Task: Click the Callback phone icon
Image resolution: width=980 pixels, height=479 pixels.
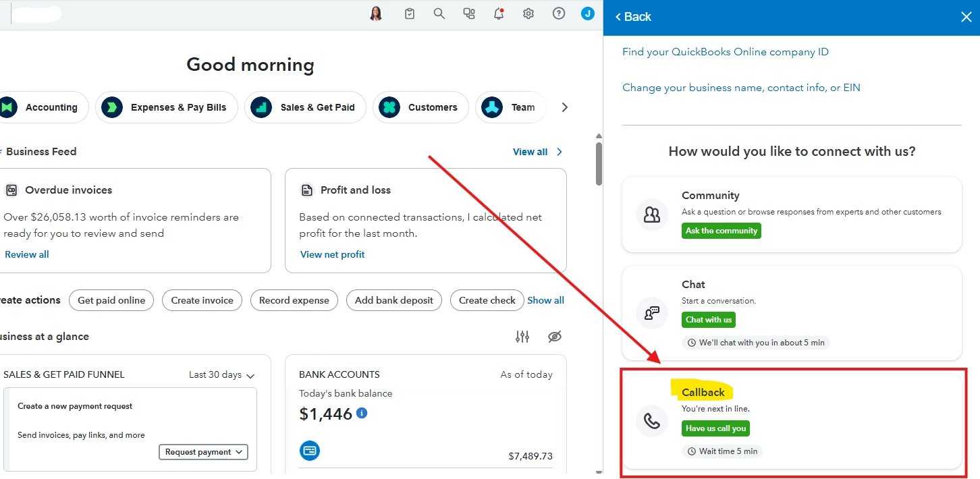Action: [652, 421]
